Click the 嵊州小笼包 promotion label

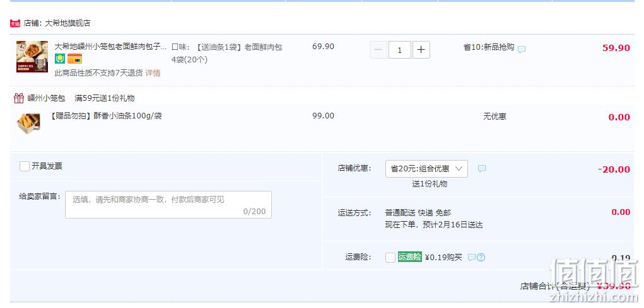47,98
